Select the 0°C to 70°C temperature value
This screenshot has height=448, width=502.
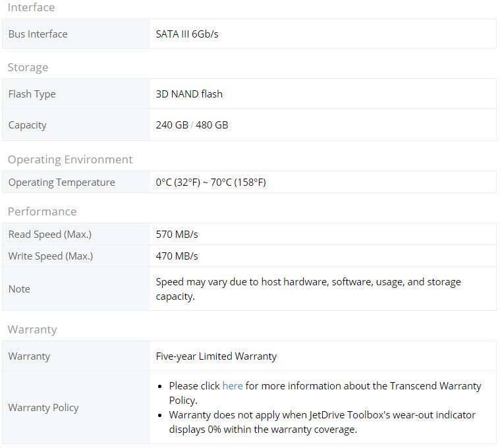coord(211,182)
